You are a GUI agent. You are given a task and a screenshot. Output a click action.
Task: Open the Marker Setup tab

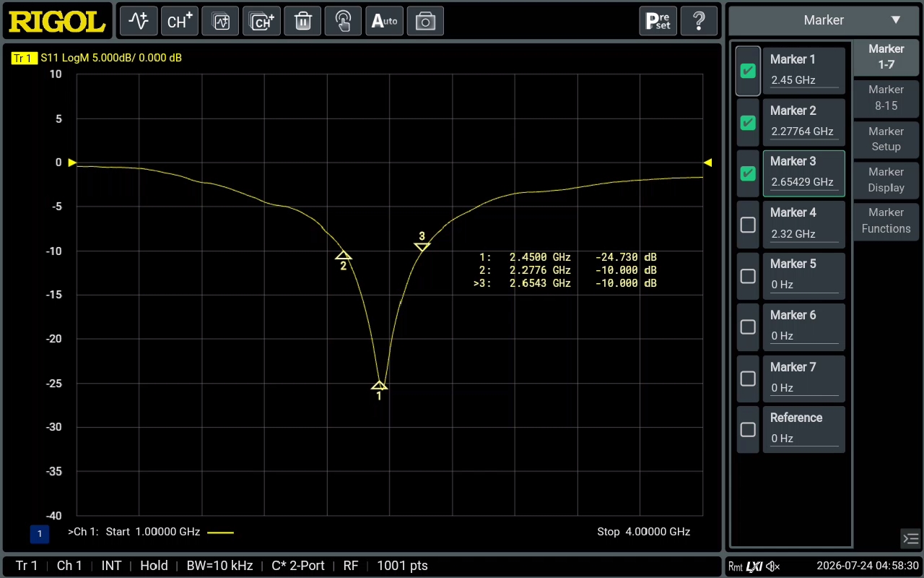click(886, 139)
